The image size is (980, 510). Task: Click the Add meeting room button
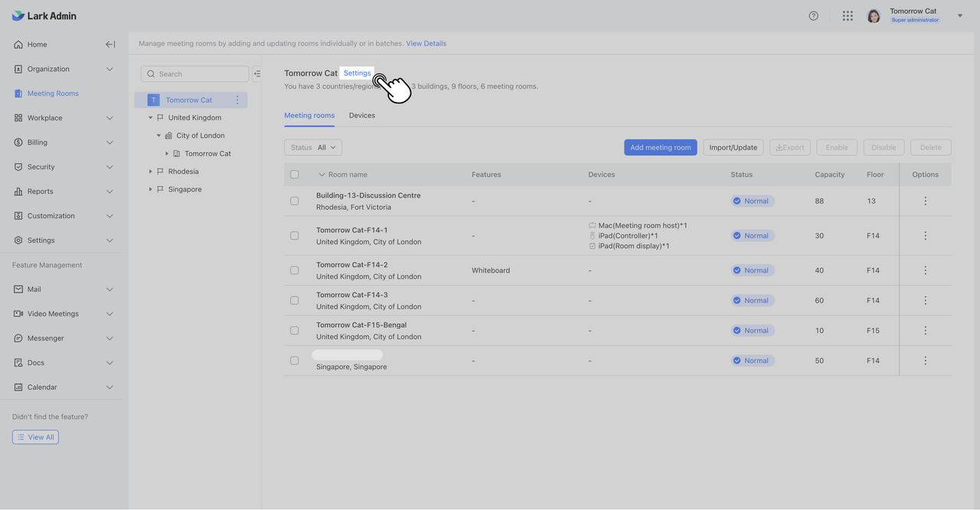660,148
